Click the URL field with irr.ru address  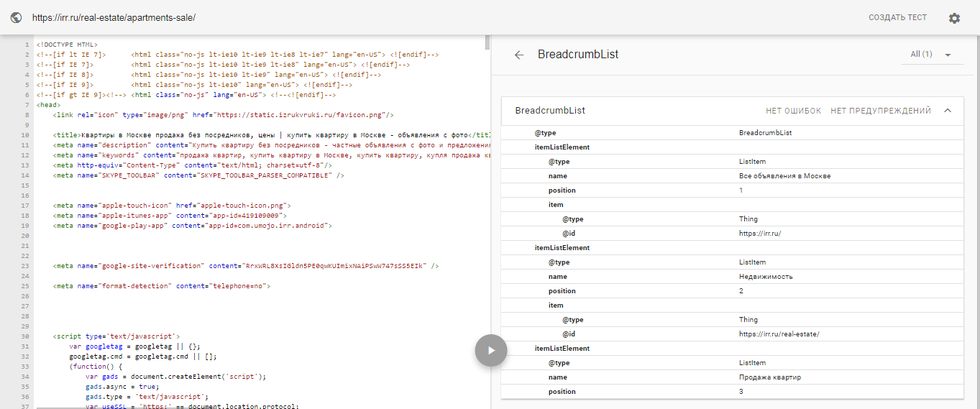[114, 18]
